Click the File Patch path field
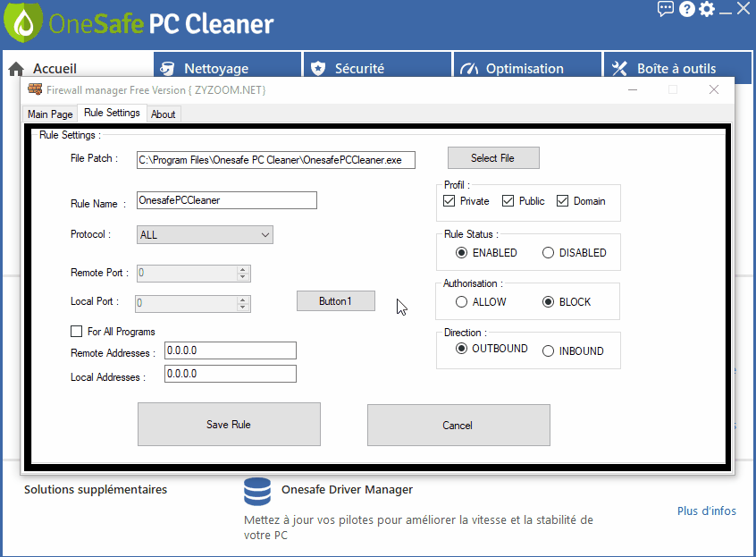Image resolution: width=756 pixels, height=557 pixels. click(276, 160)
